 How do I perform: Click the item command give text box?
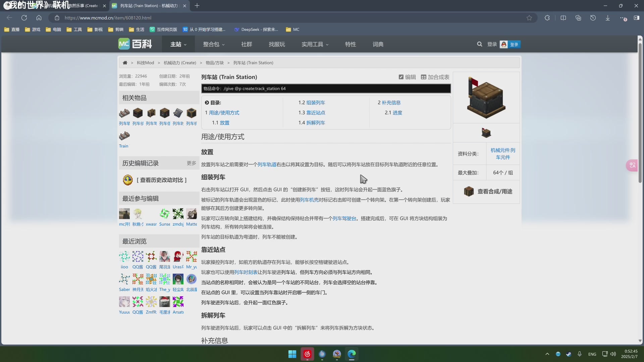pos(326,88)
